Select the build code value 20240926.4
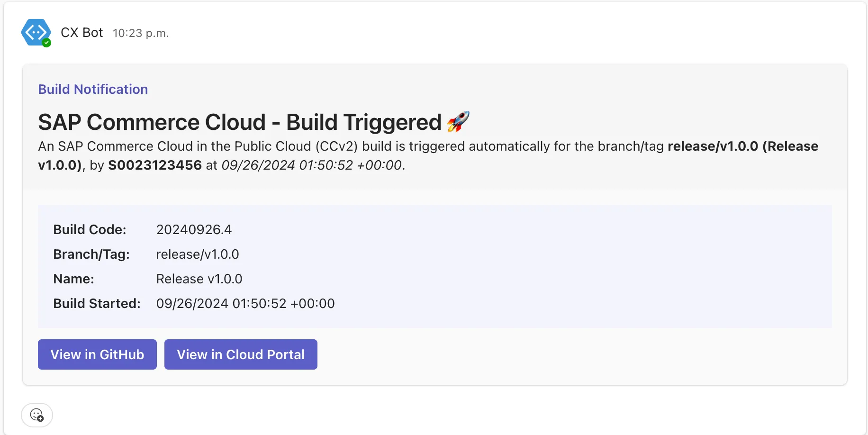This screenshot has width=868, height=435. coord(194,229)
